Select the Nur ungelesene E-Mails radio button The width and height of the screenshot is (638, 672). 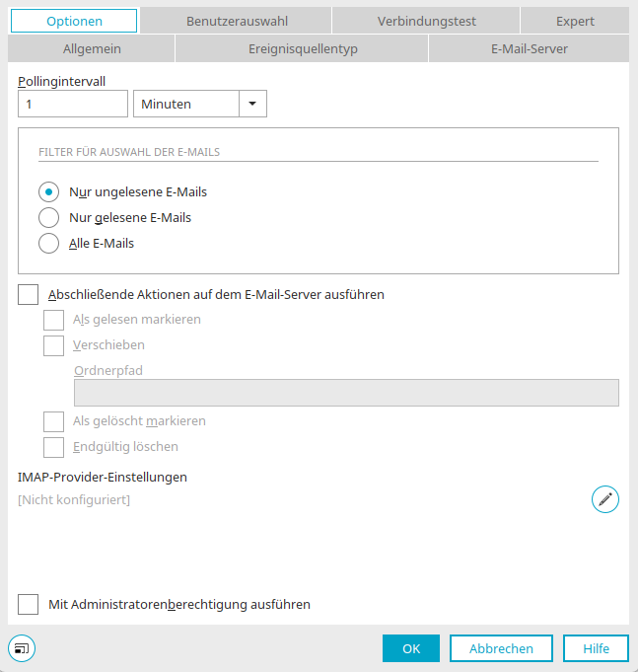click(49, 192)
